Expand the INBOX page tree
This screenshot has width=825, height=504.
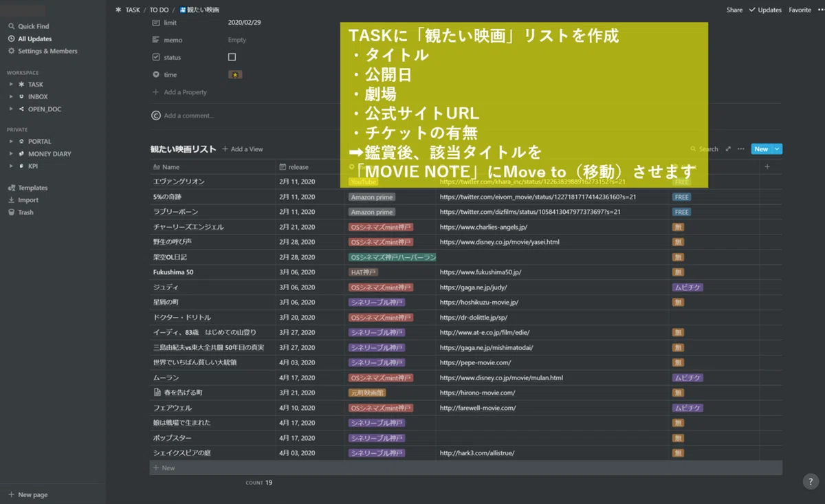click(x=11, y=97)
